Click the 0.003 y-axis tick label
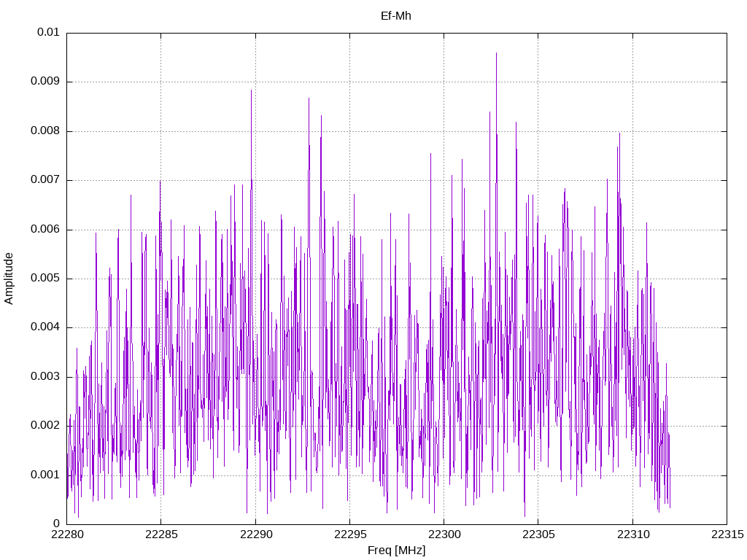 (45, 377)
